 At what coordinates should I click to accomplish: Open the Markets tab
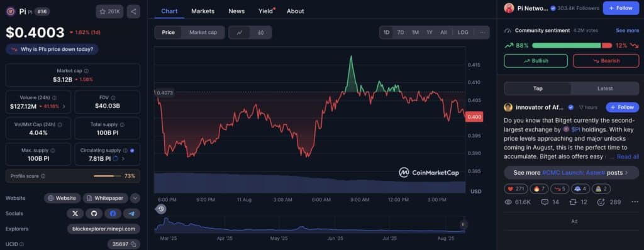click(x=203, y=11)
